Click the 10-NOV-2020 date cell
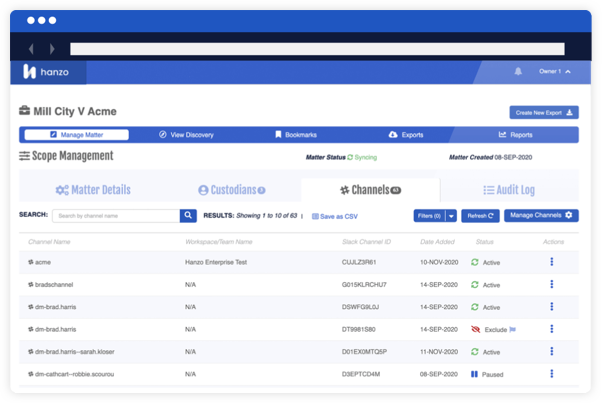Image resolution: width=602 pixels, height=403 pixels. 439,262
